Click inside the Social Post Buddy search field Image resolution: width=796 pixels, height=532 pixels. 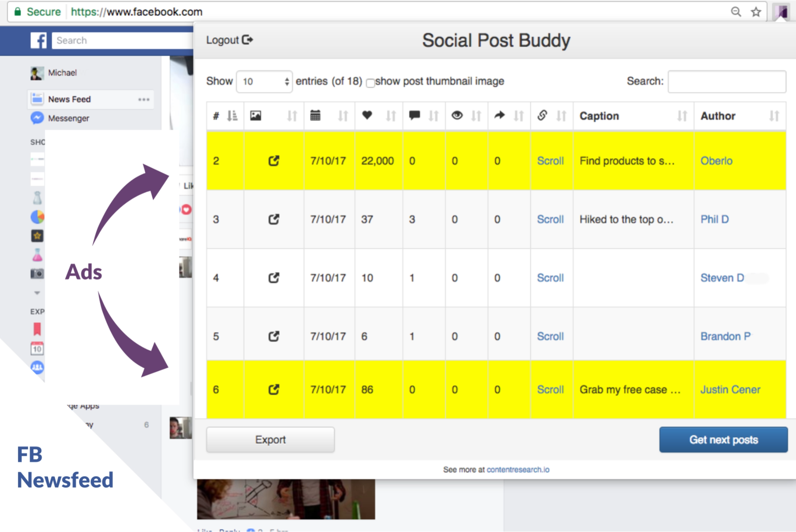coord(727,81)
